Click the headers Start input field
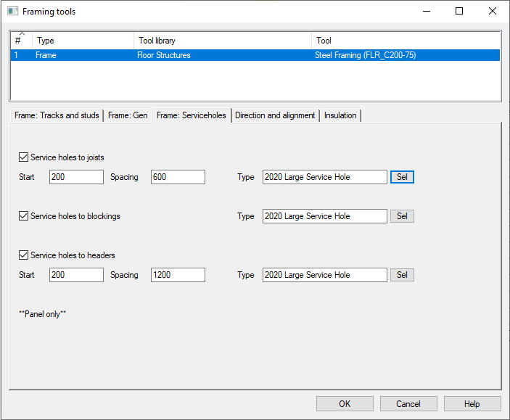 76,275
